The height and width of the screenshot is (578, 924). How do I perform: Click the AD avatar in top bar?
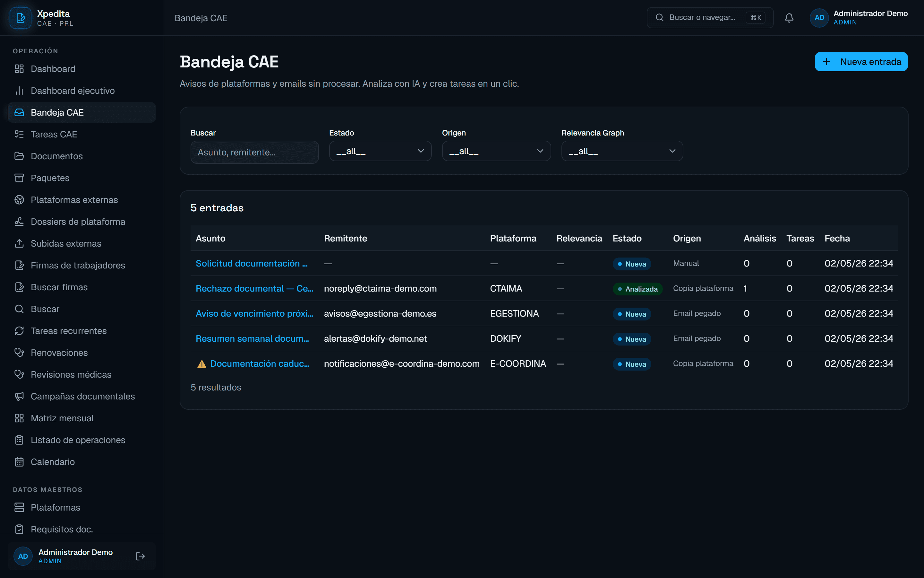(819, 18)
